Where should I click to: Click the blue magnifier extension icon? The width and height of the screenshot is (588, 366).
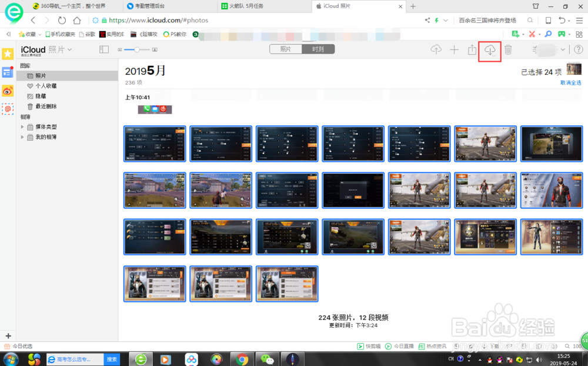[x=548, y=34]
